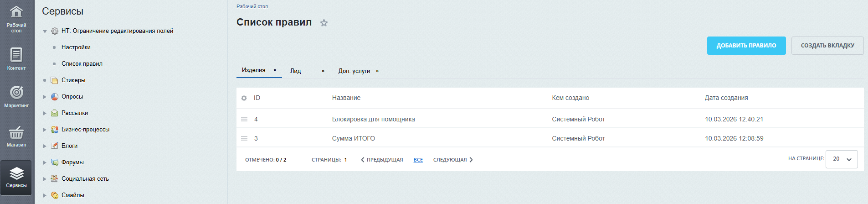
Task: Sort by the Кем создано column header
Action: 570,98
